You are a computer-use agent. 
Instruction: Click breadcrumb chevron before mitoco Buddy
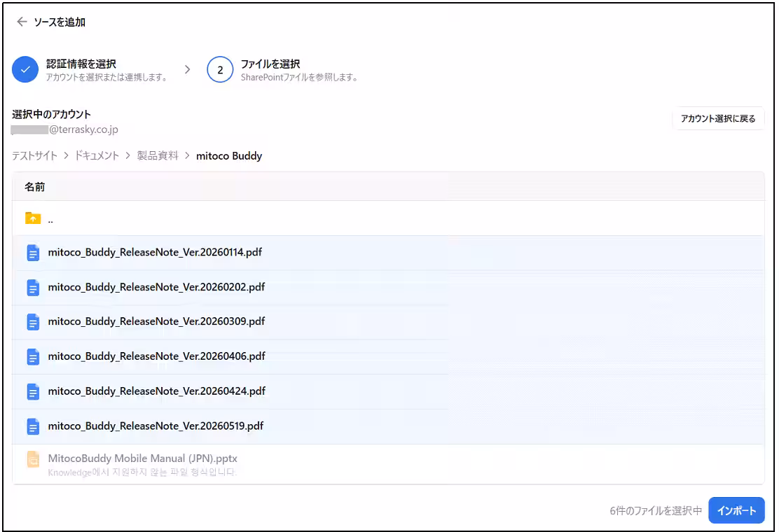coord(187,156)
